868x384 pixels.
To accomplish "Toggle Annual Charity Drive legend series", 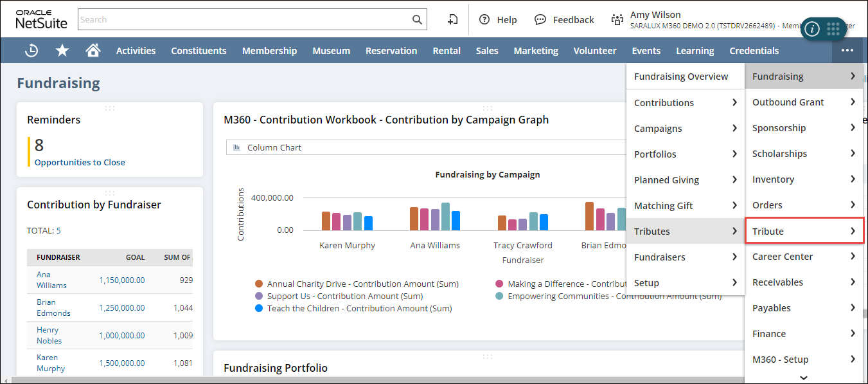I will 259,284.
